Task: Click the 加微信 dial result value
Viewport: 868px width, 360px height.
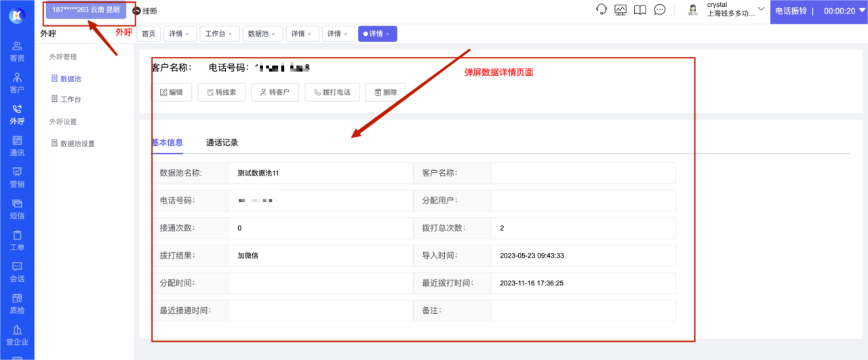Action: (x=248, y=256)
